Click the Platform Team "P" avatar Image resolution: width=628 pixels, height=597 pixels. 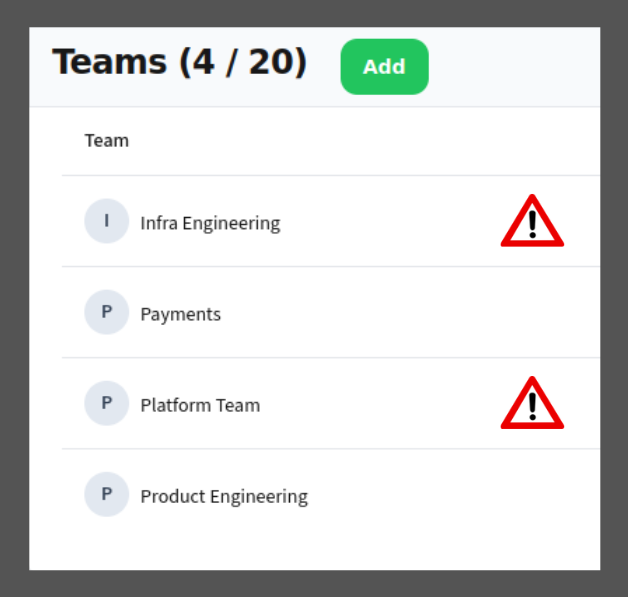click(107, 403)
